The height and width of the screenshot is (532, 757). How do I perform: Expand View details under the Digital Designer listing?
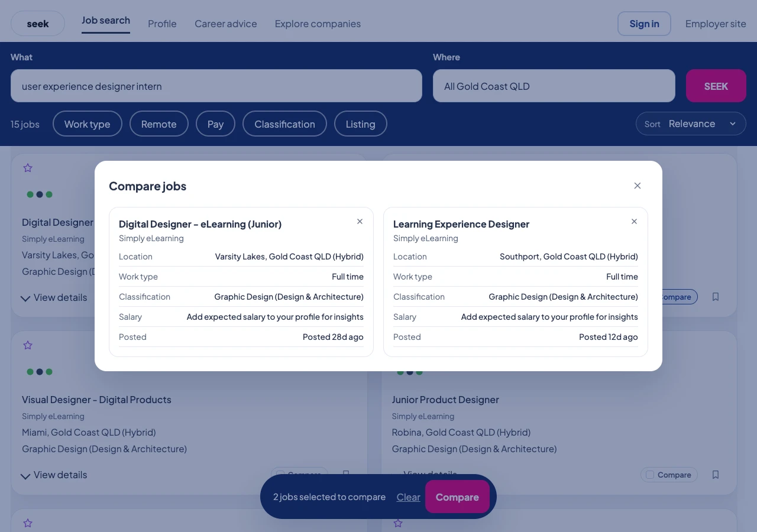[x=54, y=298]
